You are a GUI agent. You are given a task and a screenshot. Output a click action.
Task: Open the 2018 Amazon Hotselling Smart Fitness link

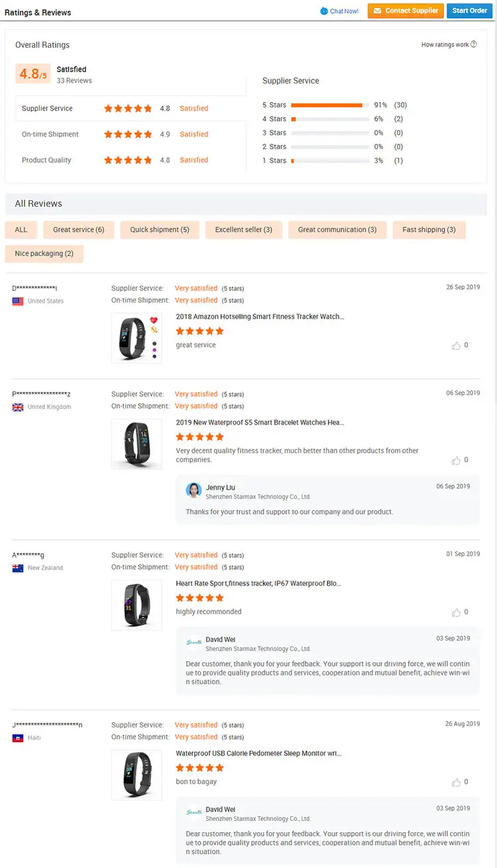click(260, 317)
